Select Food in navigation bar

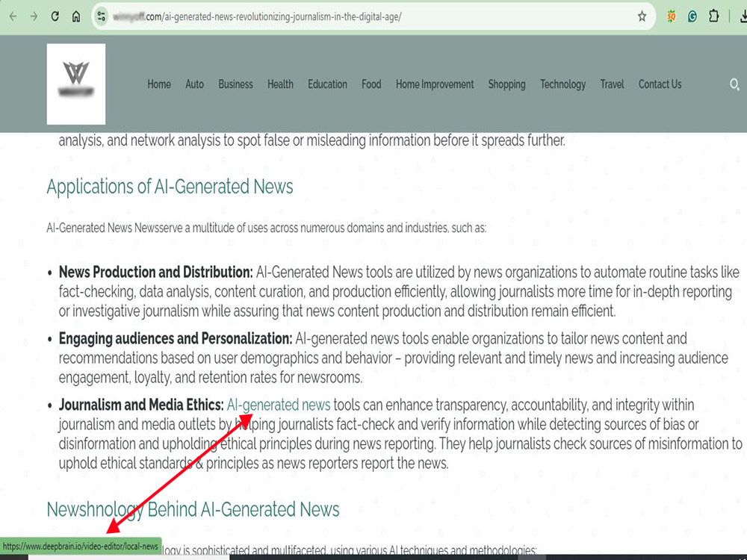pos(371,84)
